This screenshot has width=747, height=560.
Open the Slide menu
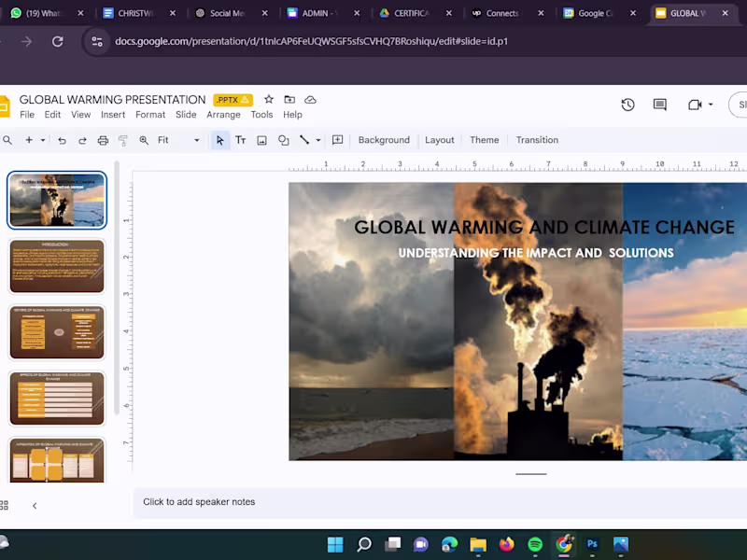coord(186,114)
